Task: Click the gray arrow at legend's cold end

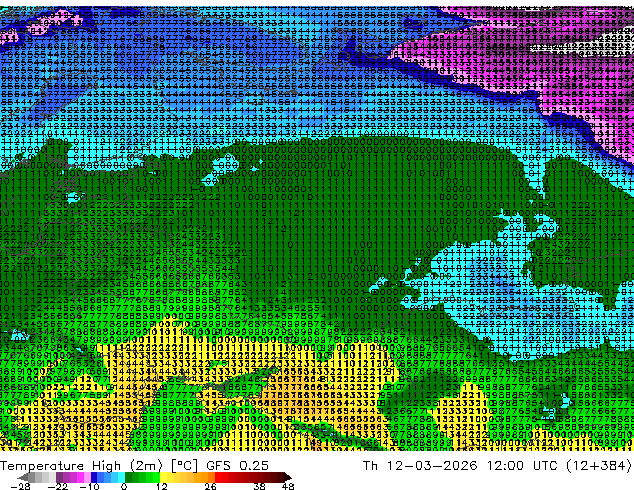Action: (23, 477)
